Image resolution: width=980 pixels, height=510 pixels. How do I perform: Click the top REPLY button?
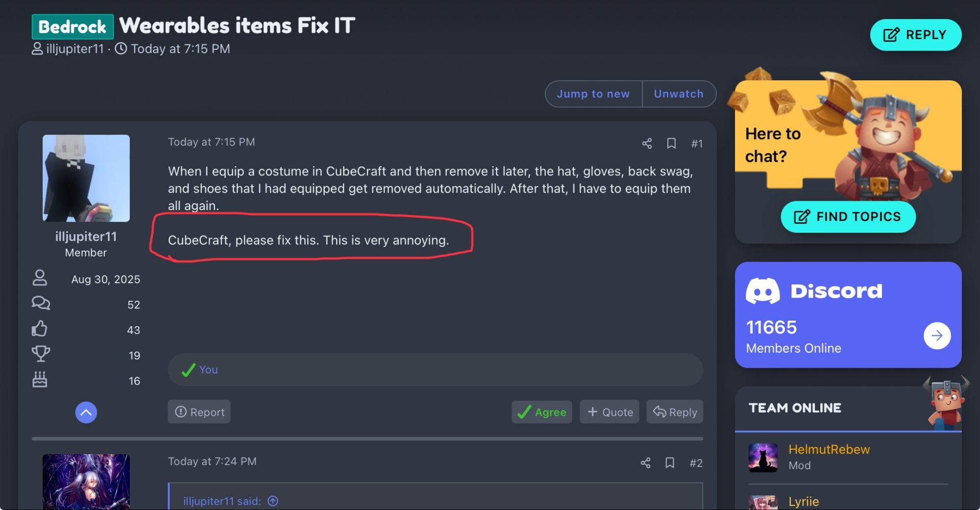(x=915, y=35)
